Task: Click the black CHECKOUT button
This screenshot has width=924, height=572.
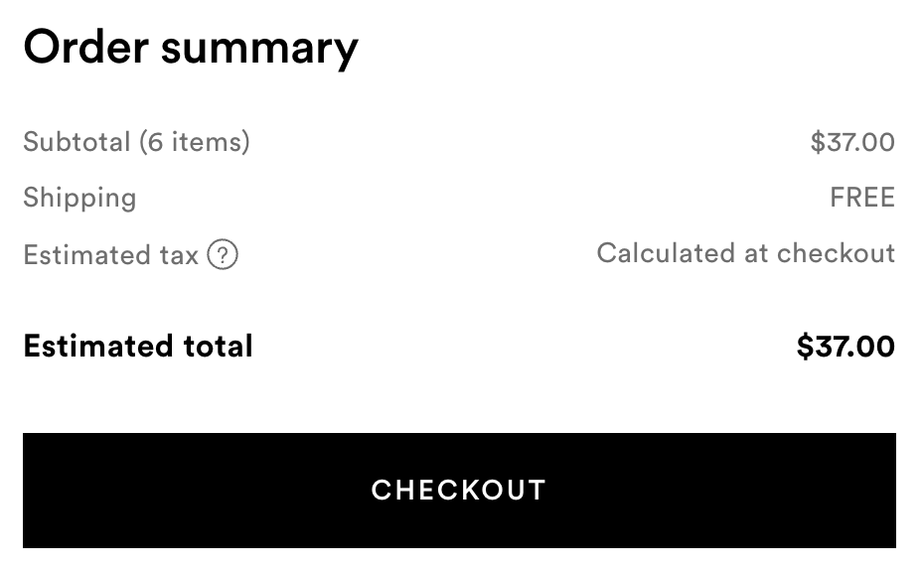Action: coord(459,491)
